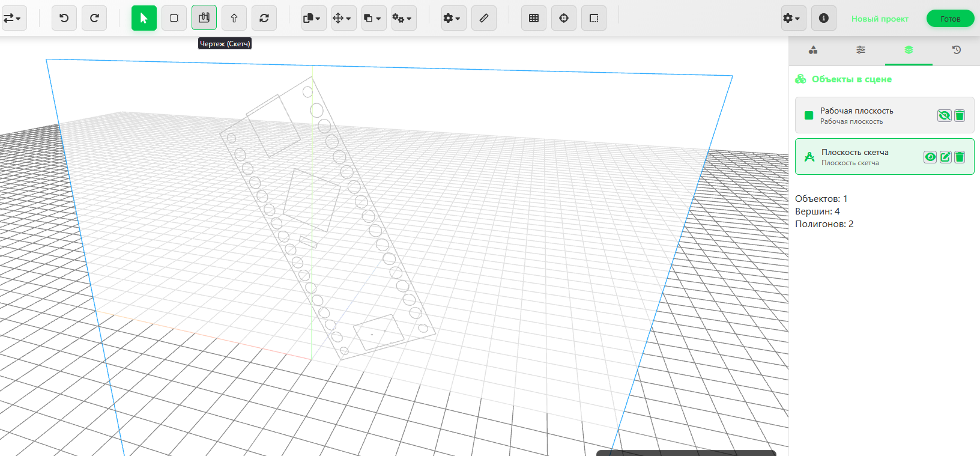Click the Новый проект project name

click(x=880, y=19)
